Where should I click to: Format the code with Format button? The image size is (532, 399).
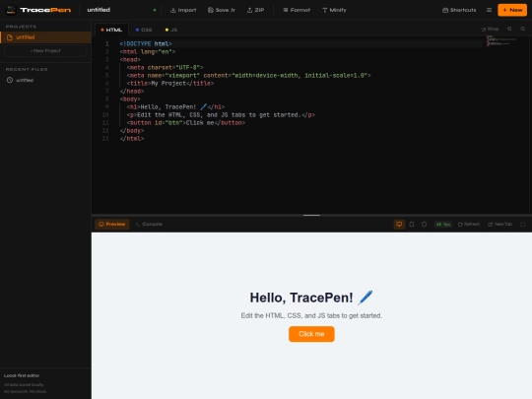(297, 10)
